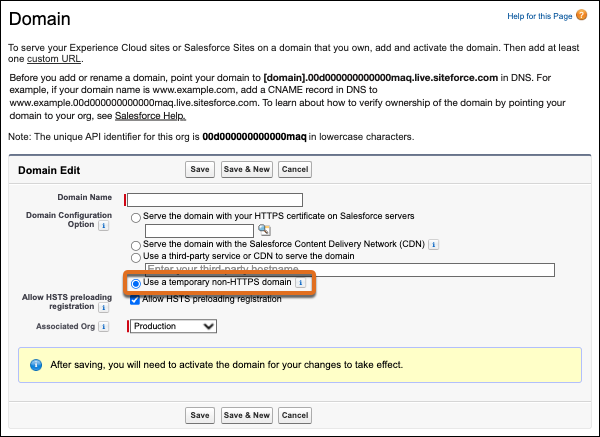Viewport: 600px width, 437px height.
Task: Select Salesforce Content Delivery Network radio option
Action: click(x=136, y=244)
